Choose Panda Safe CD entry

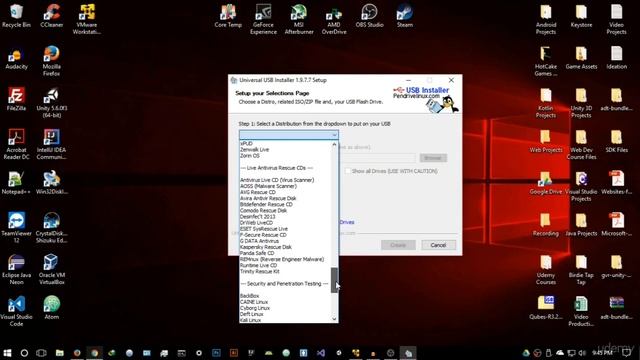point(257,253)
